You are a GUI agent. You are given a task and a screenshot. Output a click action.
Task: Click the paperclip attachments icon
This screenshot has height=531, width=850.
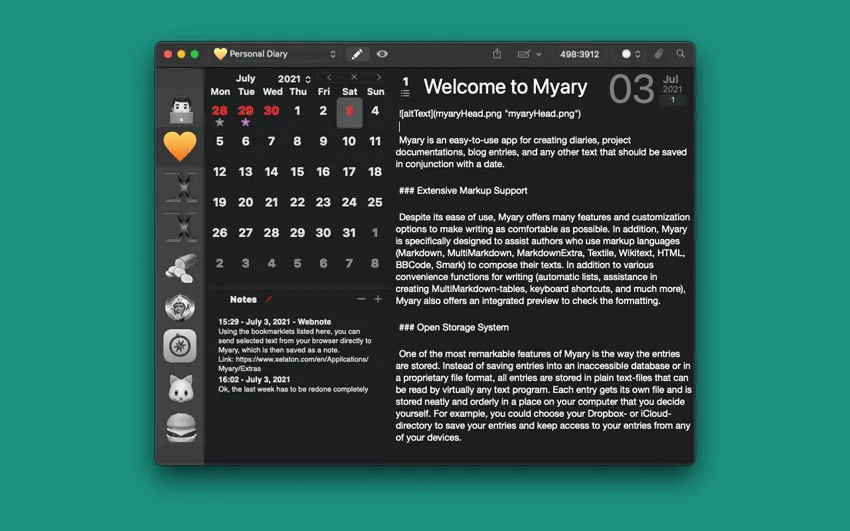(x=659, y=54)
